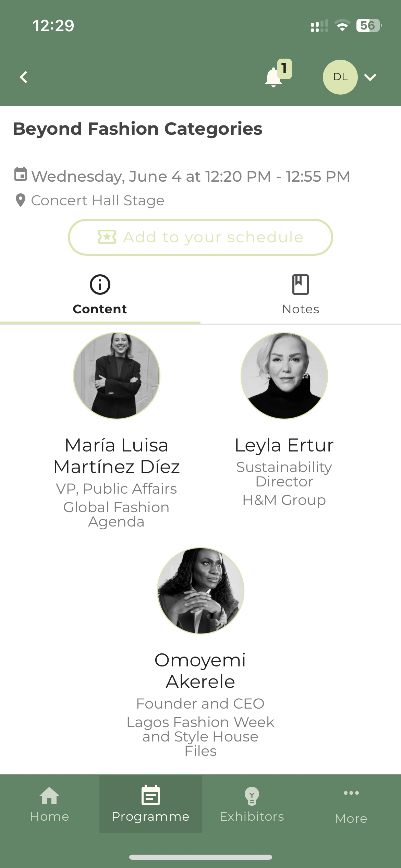Tap the calendar icon by the date
The image size is (401, 868).
[20, 174]
